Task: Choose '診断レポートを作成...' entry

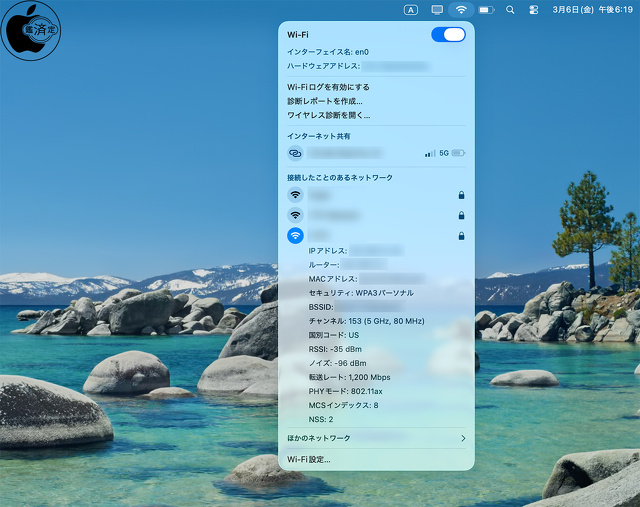Action: pos(325,101)
